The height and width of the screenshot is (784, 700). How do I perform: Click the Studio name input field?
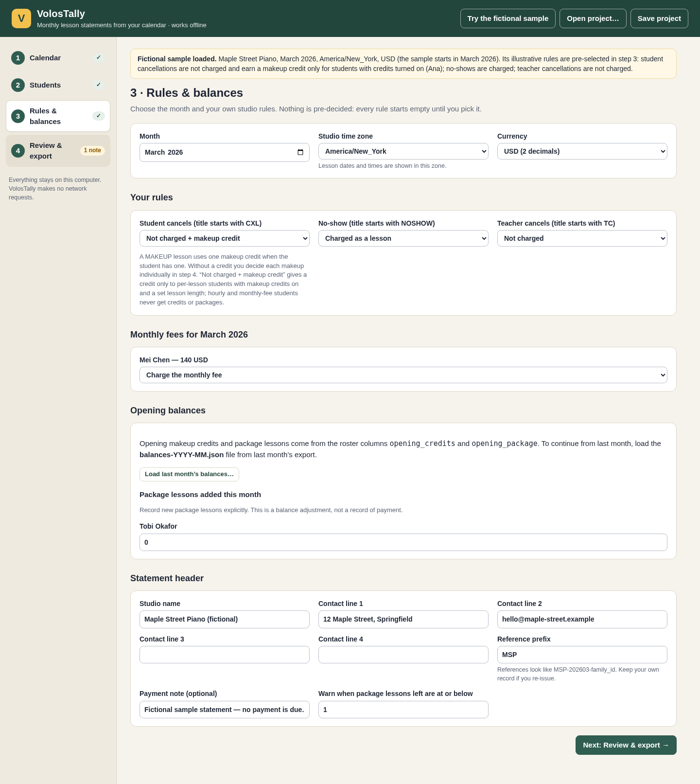(225, 619)
